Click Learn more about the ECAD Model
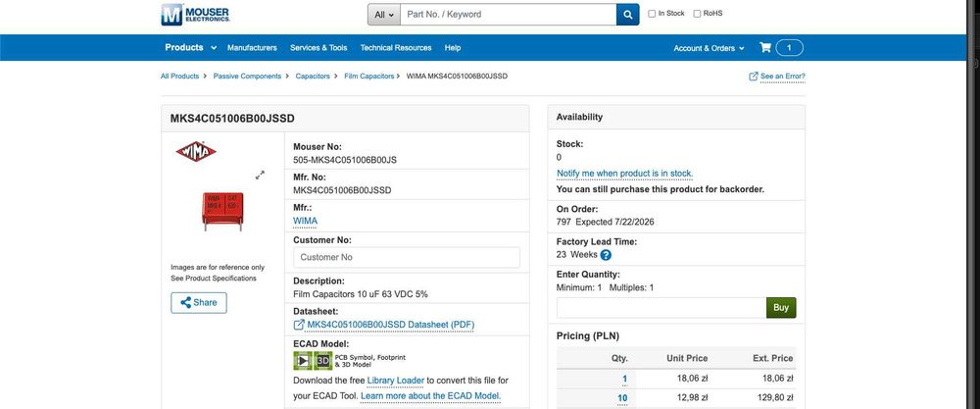 click(x=430, y=396)
